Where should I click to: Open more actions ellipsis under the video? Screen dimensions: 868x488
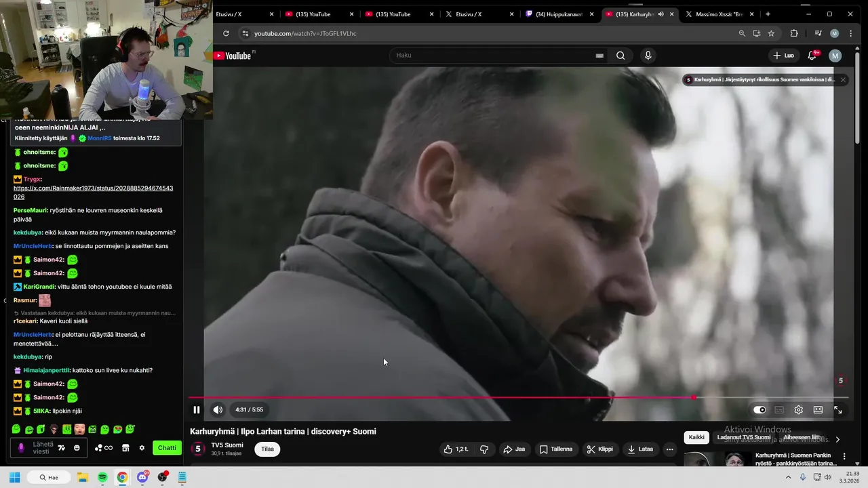pos(669,449)
